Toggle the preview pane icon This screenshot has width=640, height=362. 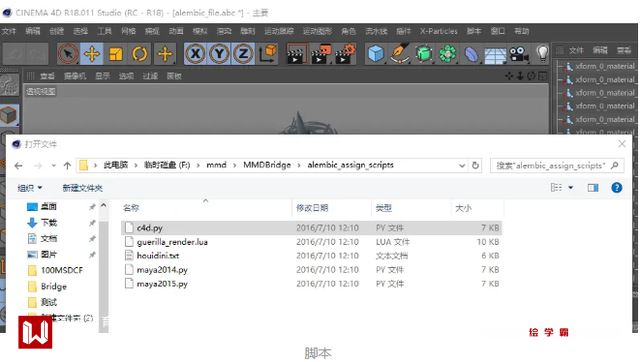(593, 187)
